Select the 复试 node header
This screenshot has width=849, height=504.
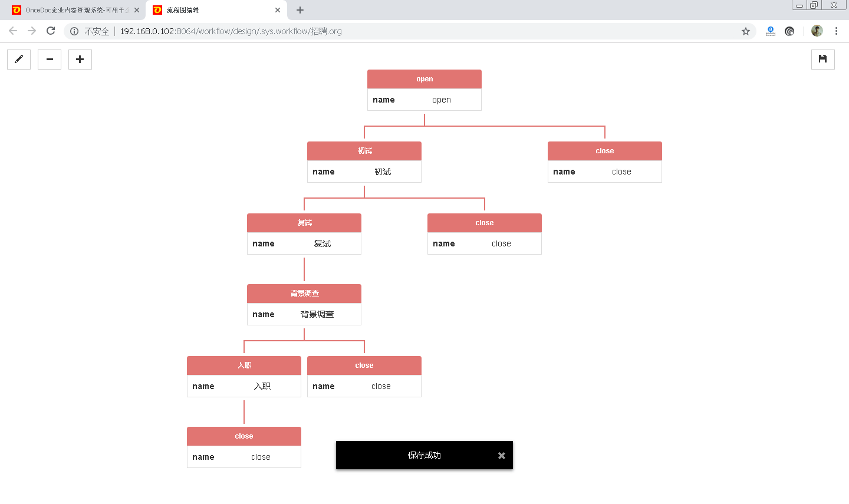(x=304, y=223)
